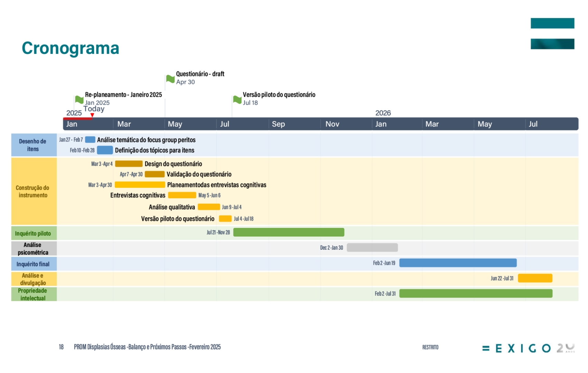Click the green flag for Questionário - draft
The width and height of the screenshot is (588, 373).
[170, 79]
